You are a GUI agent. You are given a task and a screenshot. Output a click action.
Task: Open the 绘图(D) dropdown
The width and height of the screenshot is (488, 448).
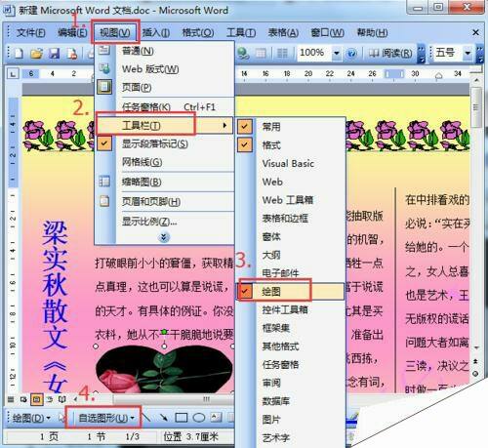click(31, 418)
